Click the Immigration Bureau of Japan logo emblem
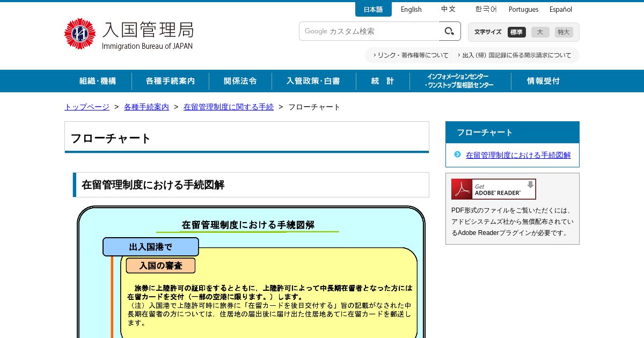The width and height of the screenshot is (644, 338). pyautogui.click(x=80, y=34)
